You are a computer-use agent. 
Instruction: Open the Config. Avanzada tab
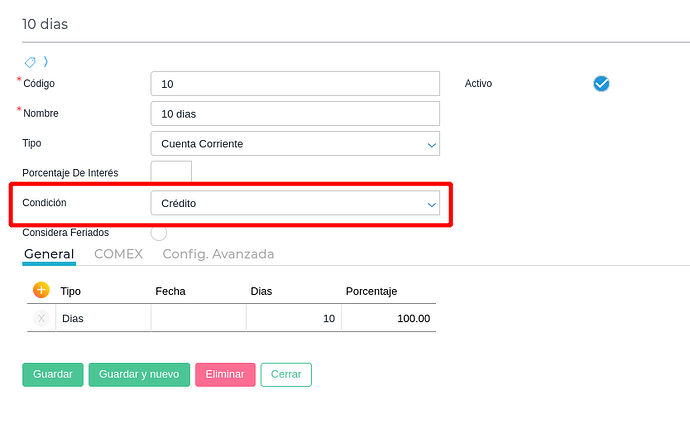218,254
